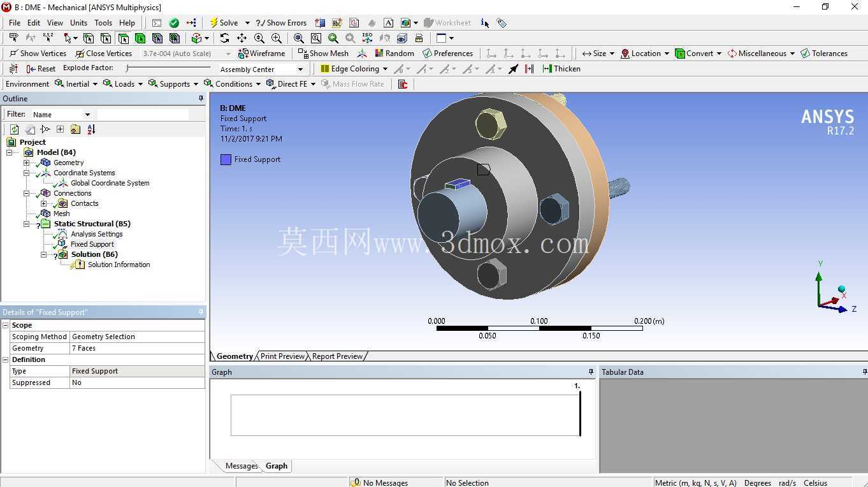Viewport: 868px width, 487px height.
Task: Select Solution Information in the tree
Action: 119,265
